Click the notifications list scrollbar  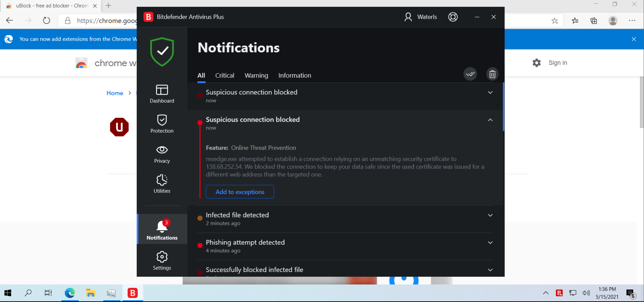(x=503, y=107)
